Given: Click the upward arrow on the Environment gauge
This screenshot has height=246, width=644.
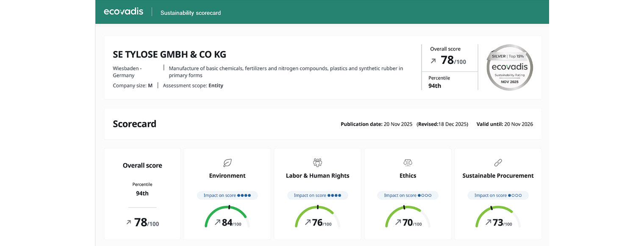Looking at the screenshot, I should [x=219, y=221].
